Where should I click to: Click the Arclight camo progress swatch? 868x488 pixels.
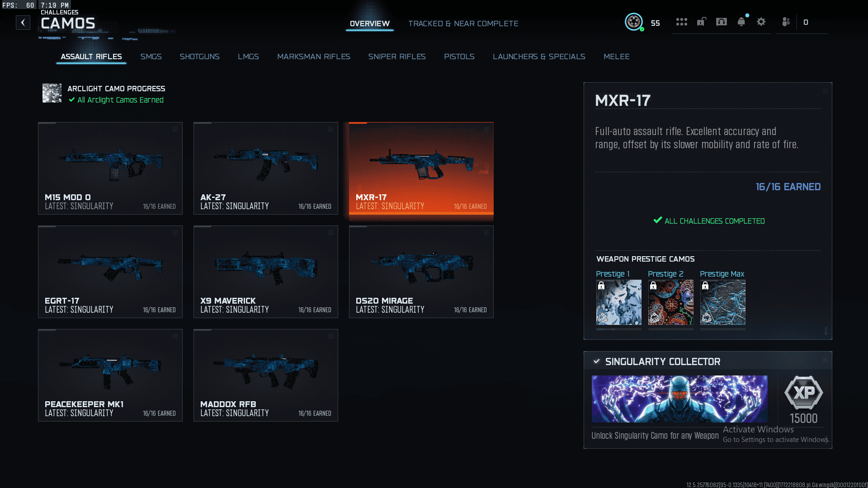52,93
